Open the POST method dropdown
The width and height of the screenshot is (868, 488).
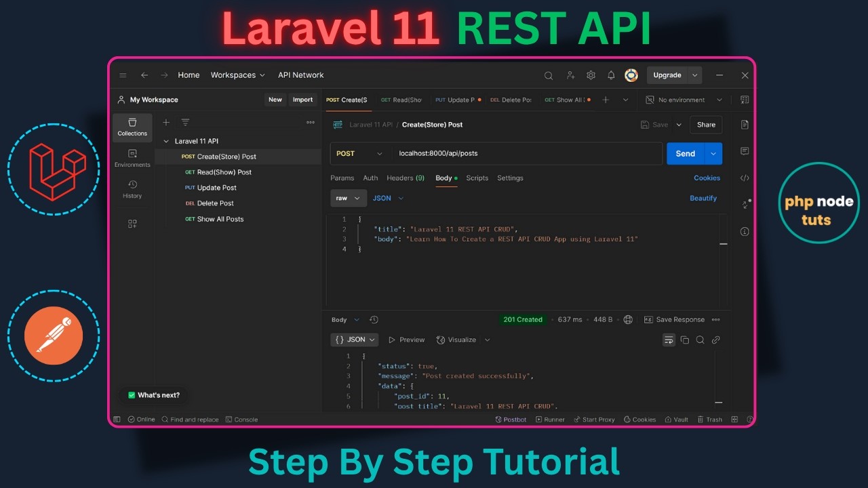360,154
